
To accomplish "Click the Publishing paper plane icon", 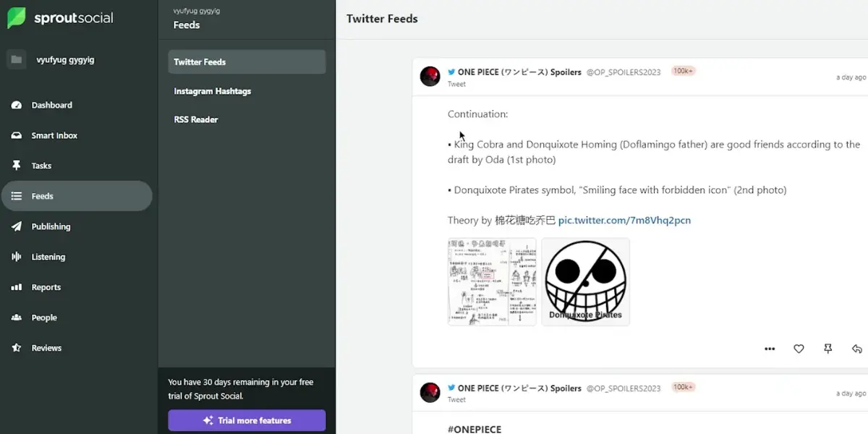I will coord(17,226).
